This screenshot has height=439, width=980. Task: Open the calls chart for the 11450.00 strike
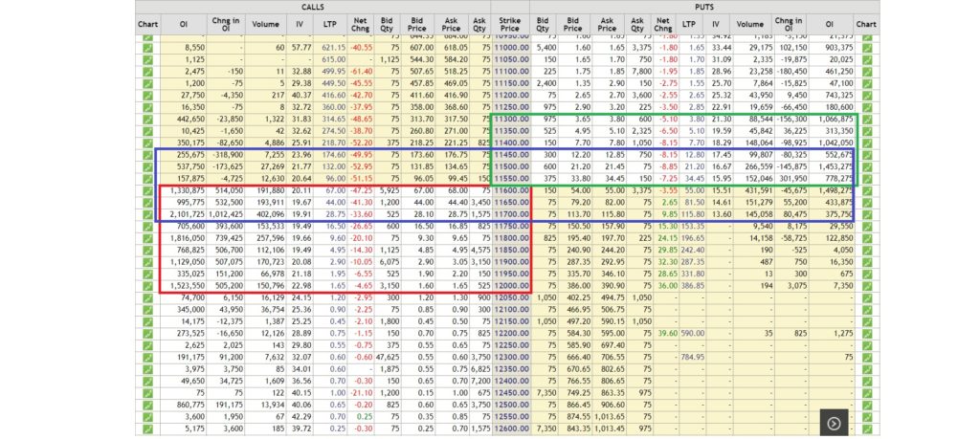pyautogui.click(x=147, y=154)
